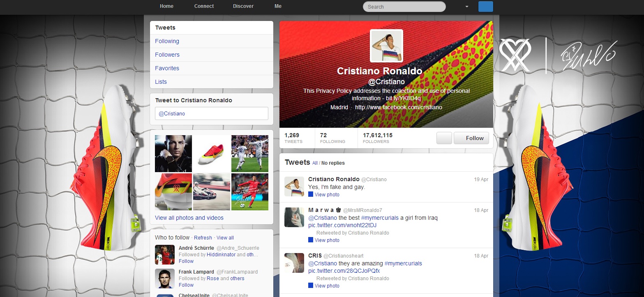Select Favorites in the profile sidebar
644x297 pixels.
coord(212,68)
